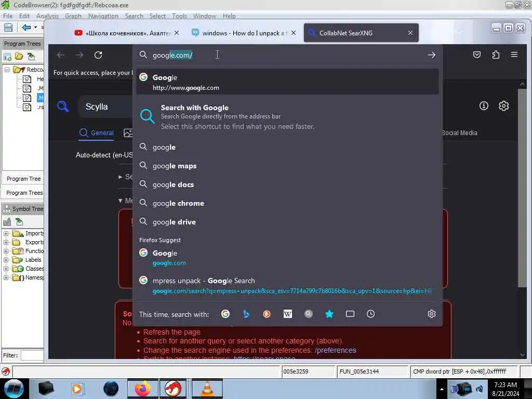Show hidden system tray icons arrow

[442, 389]
